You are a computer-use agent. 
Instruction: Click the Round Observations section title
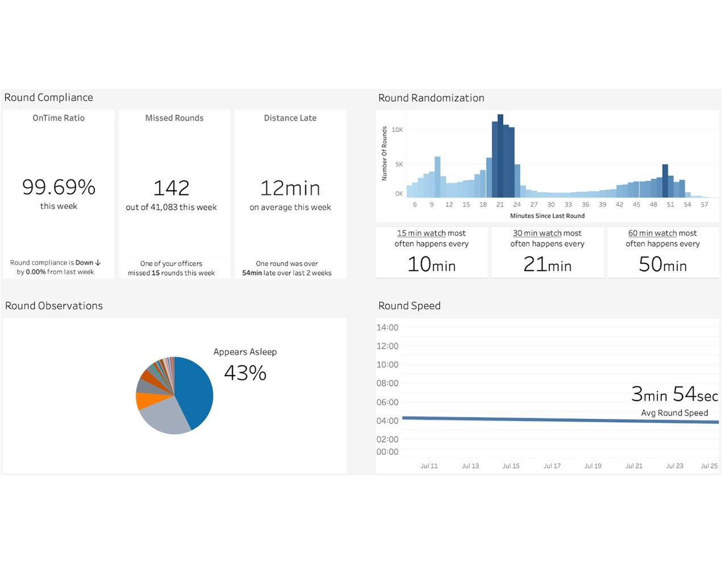point(54,306)
